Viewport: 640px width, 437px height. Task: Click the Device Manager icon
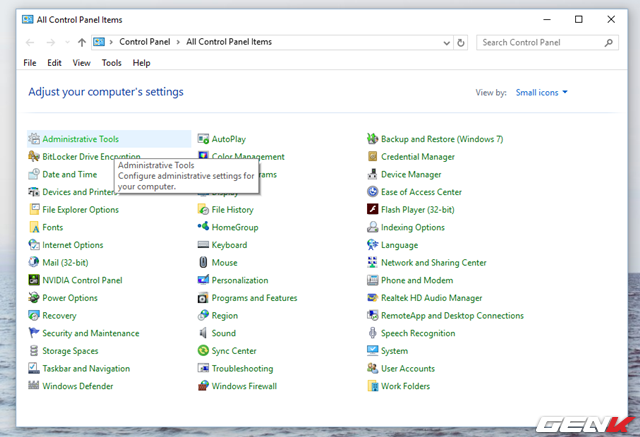(x=373, y=174)
